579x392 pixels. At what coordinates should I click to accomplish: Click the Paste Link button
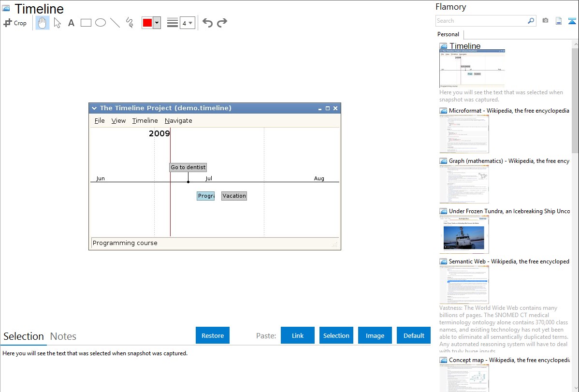click(x=298, y=335)
